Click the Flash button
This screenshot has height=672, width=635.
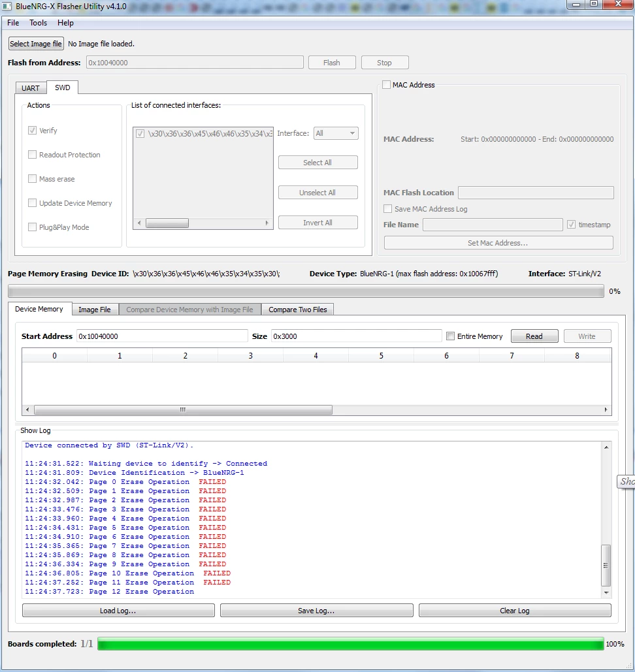332,63
